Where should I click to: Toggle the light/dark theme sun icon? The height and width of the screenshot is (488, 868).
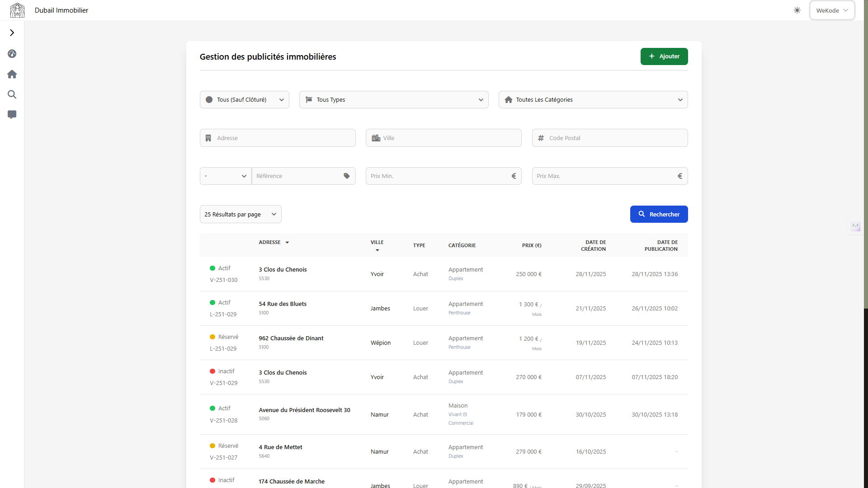click(797, 10)
